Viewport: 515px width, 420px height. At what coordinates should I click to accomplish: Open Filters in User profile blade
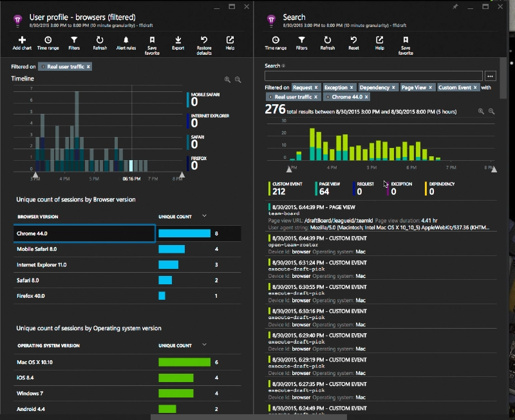74,43
